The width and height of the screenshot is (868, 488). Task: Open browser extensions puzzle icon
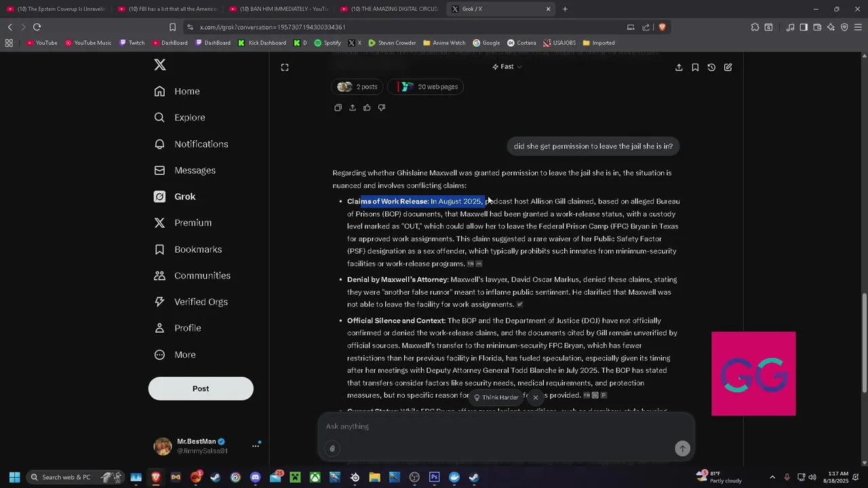pos(755,27)
